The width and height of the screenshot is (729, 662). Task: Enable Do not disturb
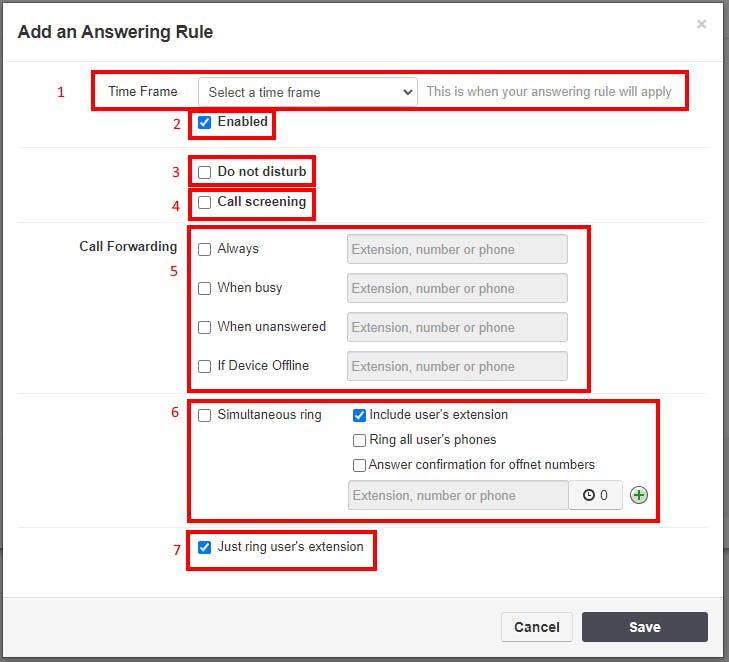(x=205, y=172)
